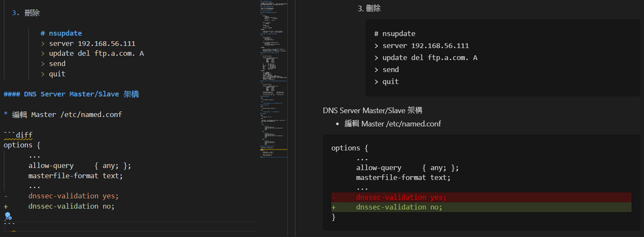Screen dimensions: 644x237
Task: Click the '> send' line in editor
Action: [53, 63]
